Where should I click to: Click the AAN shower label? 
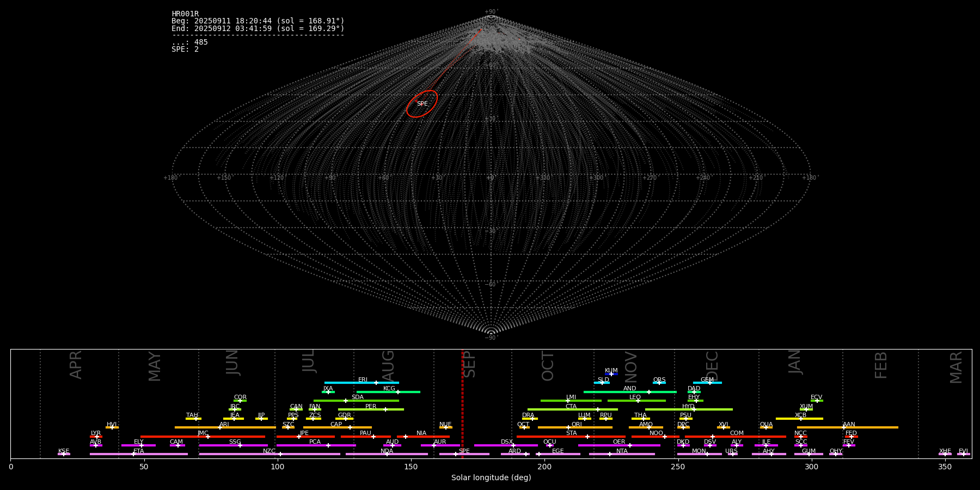[849, 425]
